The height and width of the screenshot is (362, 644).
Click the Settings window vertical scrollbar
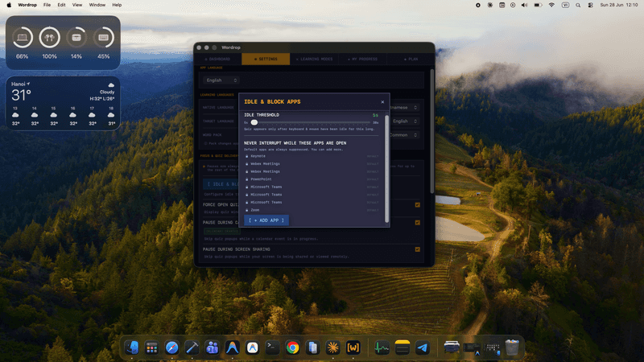click(x=431, y=131)
